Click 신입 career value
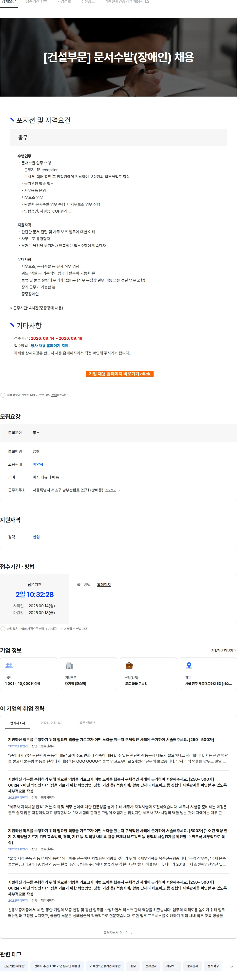Viewport: 237px width, 980px height. (36, 537)
